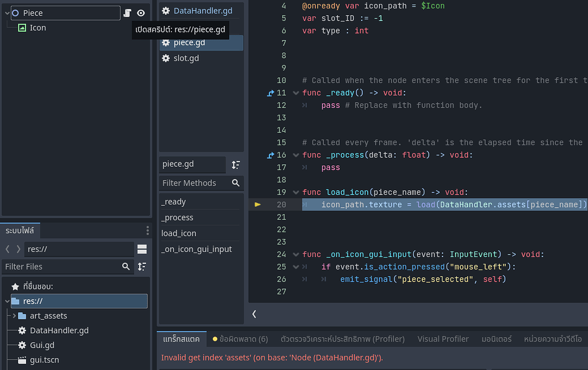The width and height of the screenshot is (588, 370).
Task: Expand the art_assets folder
Action: (x=14, y=316)
